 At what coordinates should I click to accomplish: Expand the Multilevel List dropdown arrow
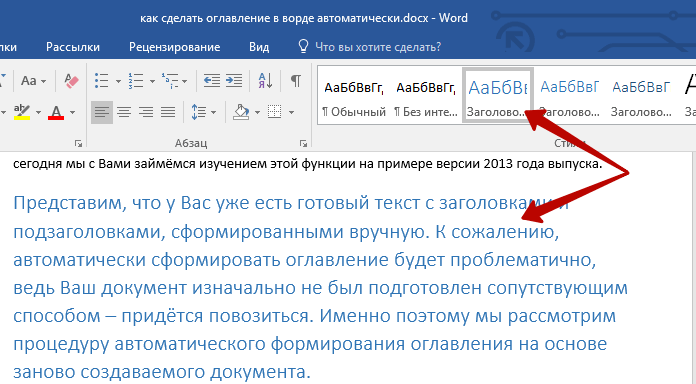(x=184, y=81)
